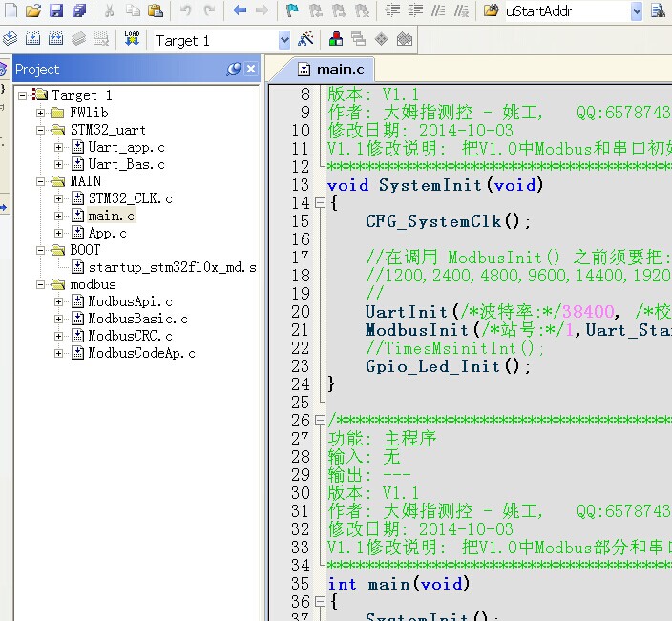Click the Paste clipboard icon
672x621 pixels.
(x=155, y=11)
